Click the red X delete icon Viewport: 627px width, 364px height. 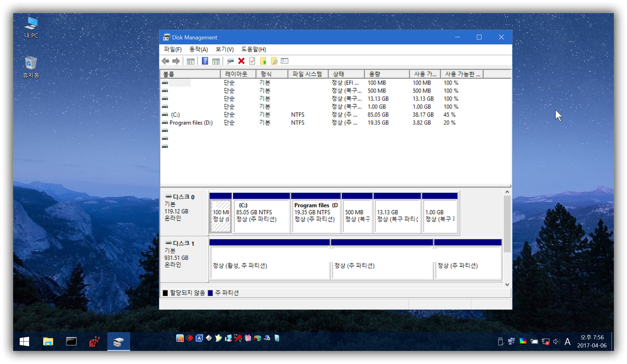[x=241, y=61]
